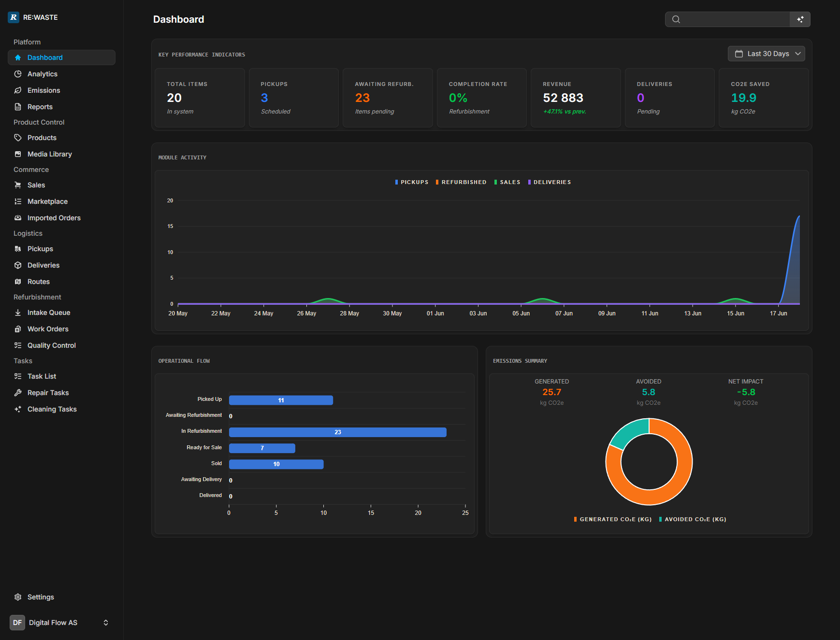This screenshot has width=840, height=640.
Task: Click the Products tag icon
Action: tap(18, 138)
